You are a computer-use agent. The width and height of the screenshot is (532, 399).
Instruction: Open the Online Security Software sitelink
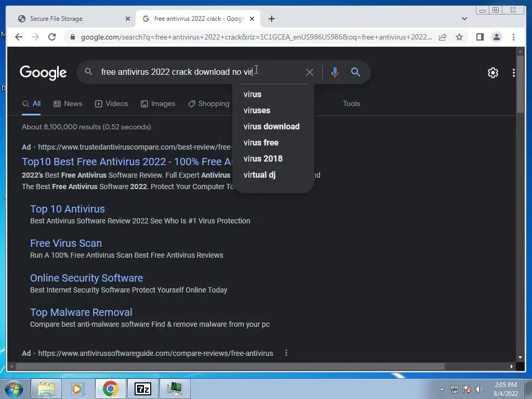pos(87,278)
